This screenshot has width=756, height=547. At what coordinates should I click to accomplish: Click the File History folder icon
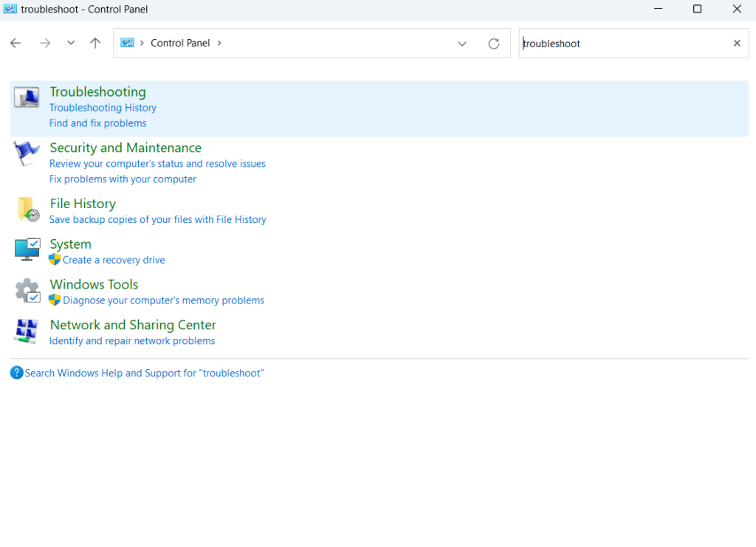(x=27, y=210)
